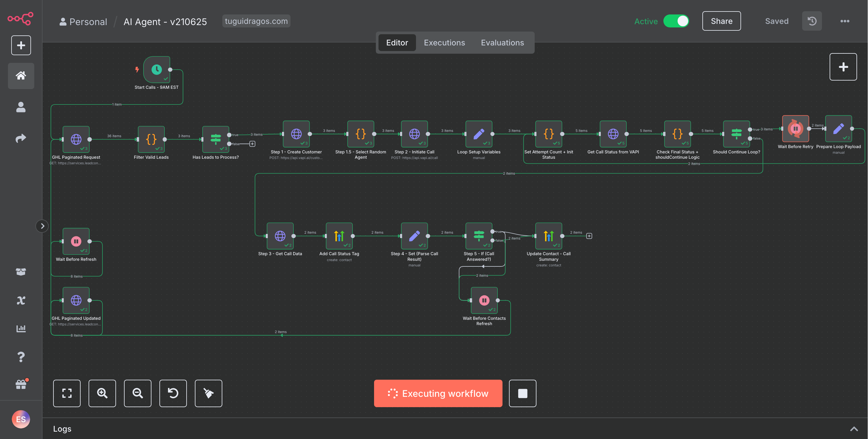The image size is (868, 439).
Task: Select the Add Call Status Tag node
Action: pyautogui.click(x=339, y=236)
